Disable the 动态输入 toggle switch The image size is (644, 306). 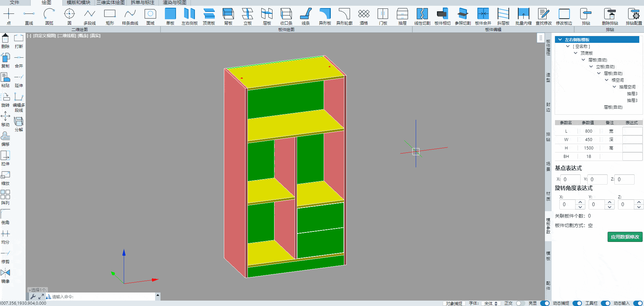coord(638,303)
